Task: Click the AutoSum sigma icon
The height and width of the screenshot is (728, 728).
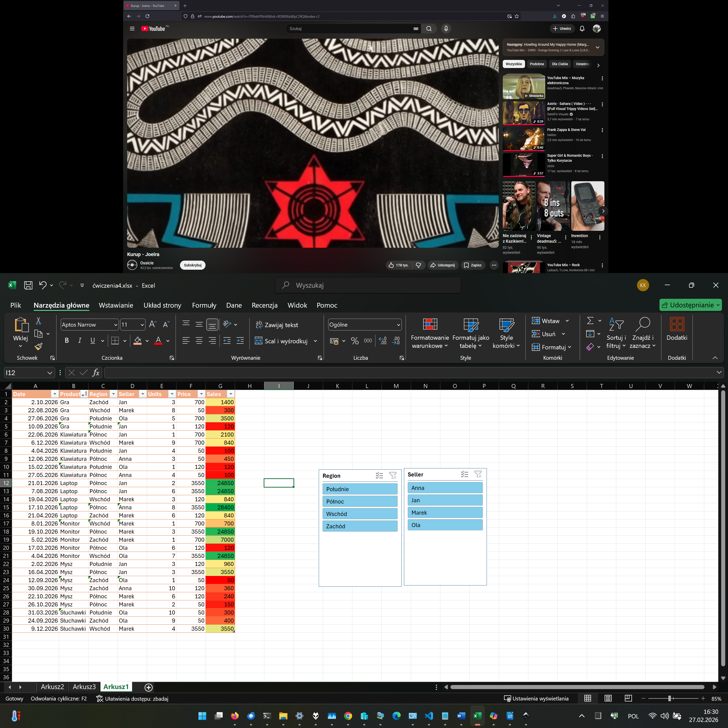Action: click(590, 321)
